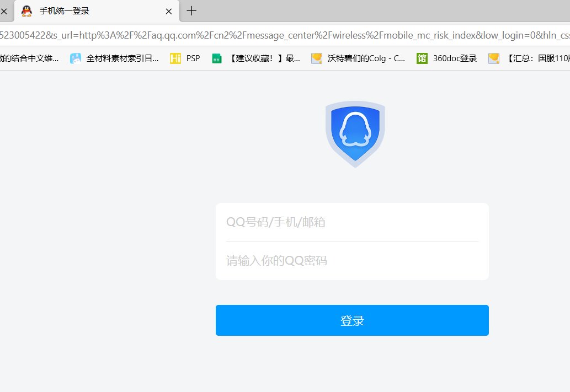Open the 【建议收藏!】最... bookmark
The width and height of the screenshot is (570, 392).
[256, 58]
